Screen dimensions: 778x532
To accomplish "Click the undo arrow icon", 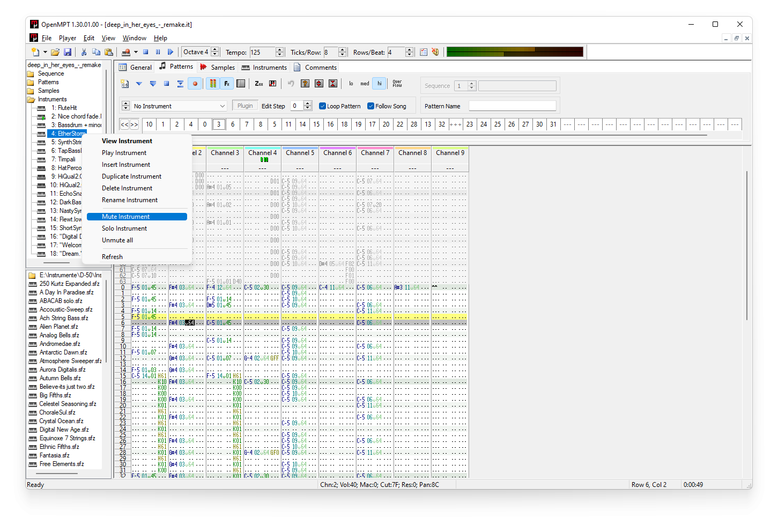I will click(291, 84).
